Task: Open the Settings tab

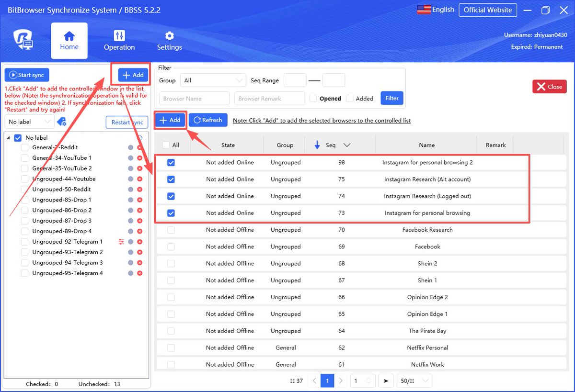Action: (170, 41)
